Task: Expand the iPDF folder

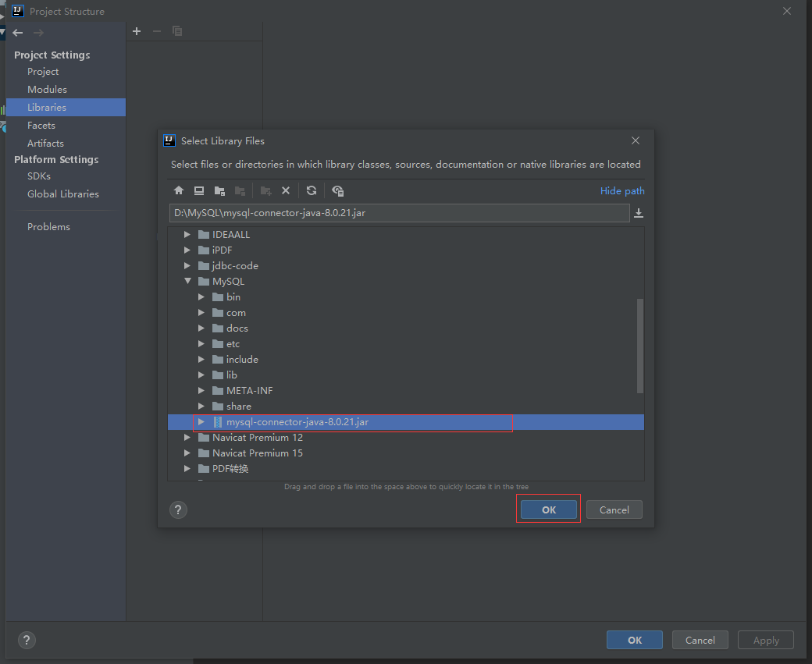Action: [187, 250]
